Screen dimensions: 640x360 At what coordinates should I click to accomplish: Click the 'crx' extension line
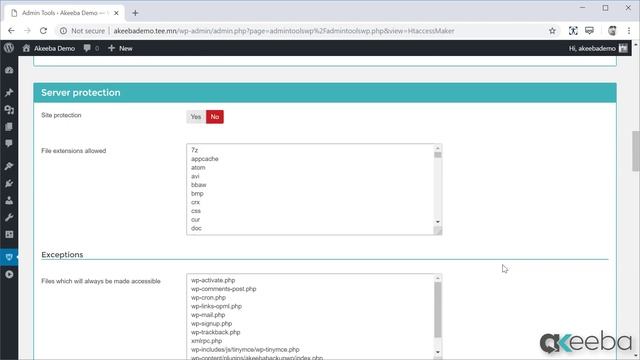coord(196,202)
